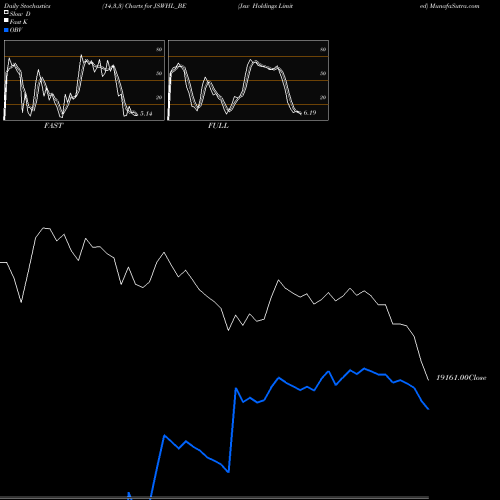Click the end of the blue OBV line
The height and width of the screenshot is (500, 500).
pos(428,409)
